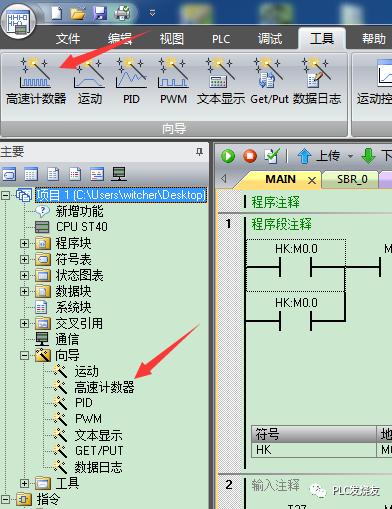Click the green Run button in editor toolbar
This screenshot has width=392, height=509.
[x=228, y=156]
